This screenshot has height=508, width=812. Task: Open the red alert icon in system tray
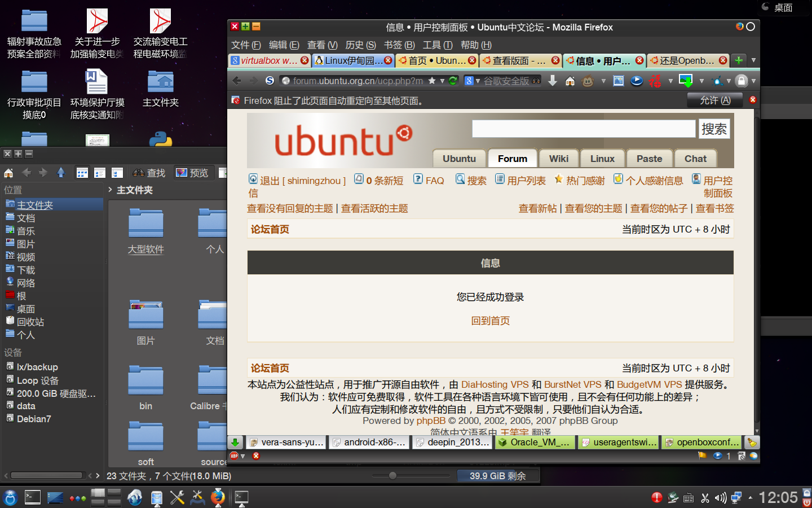click(657, 498)
